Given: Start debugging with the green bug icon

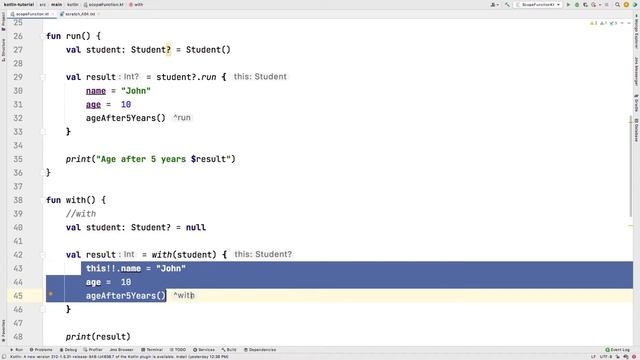Looking at the screenshot, I should [577, 4].
